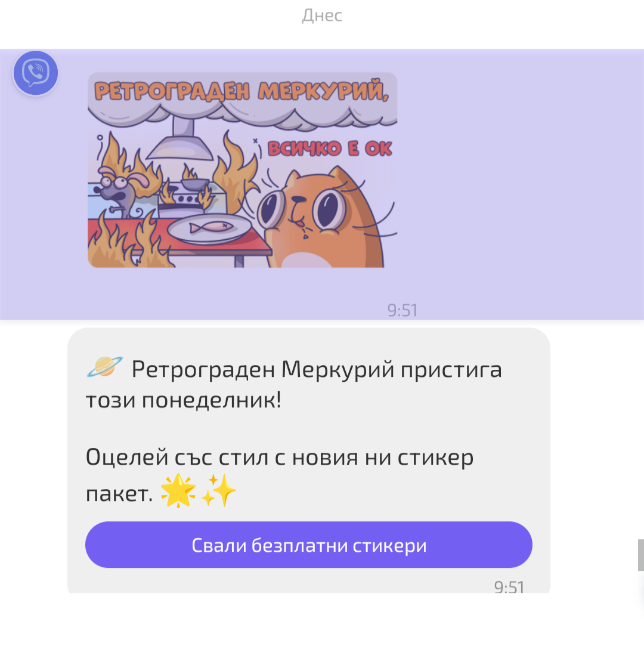Click the sparkles emoji
The image size is (644, 649).
[x=218, y=490]
